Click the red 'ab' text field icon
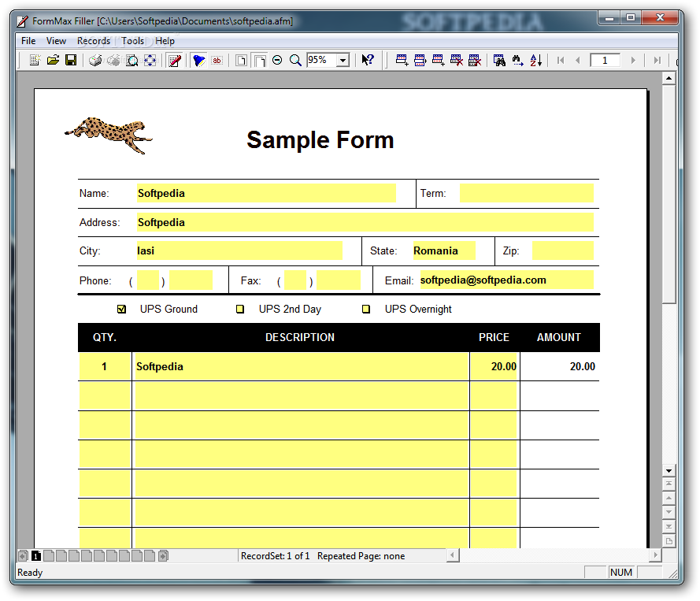This screenshot has width=700, height=601. (x=217, y=60)
